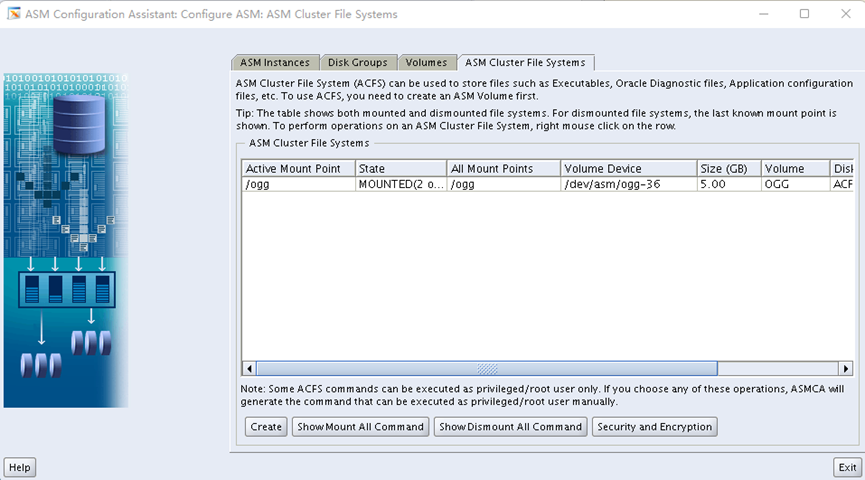Maximize the ASM Configuration Assistant window

804,14
